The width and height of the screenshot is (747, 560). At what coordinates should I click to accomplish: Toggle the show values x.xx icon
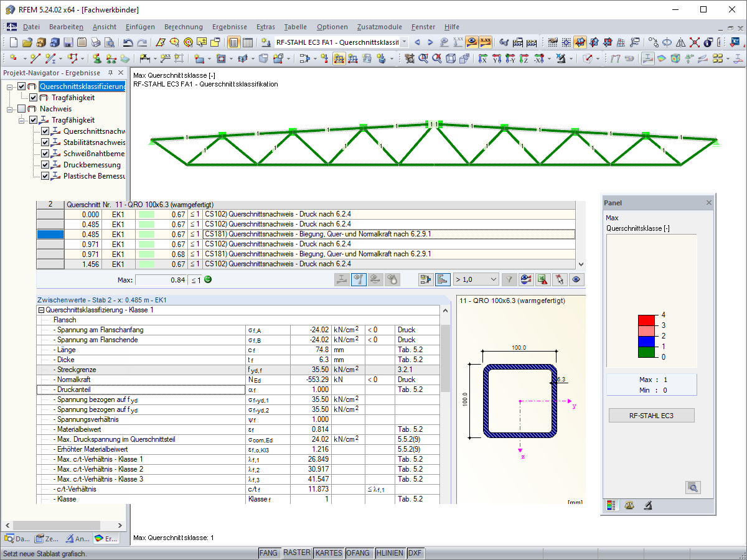[x=486, y=42]
